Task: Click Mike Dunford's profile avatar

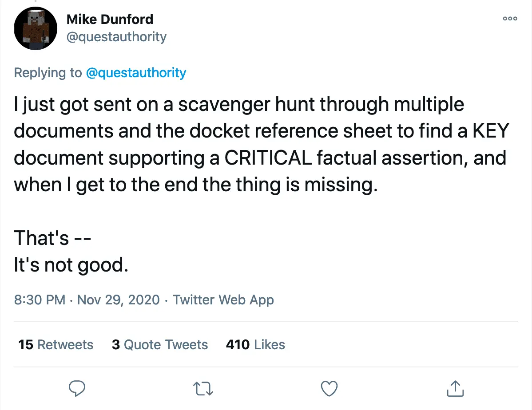Action: pos(36,28)
